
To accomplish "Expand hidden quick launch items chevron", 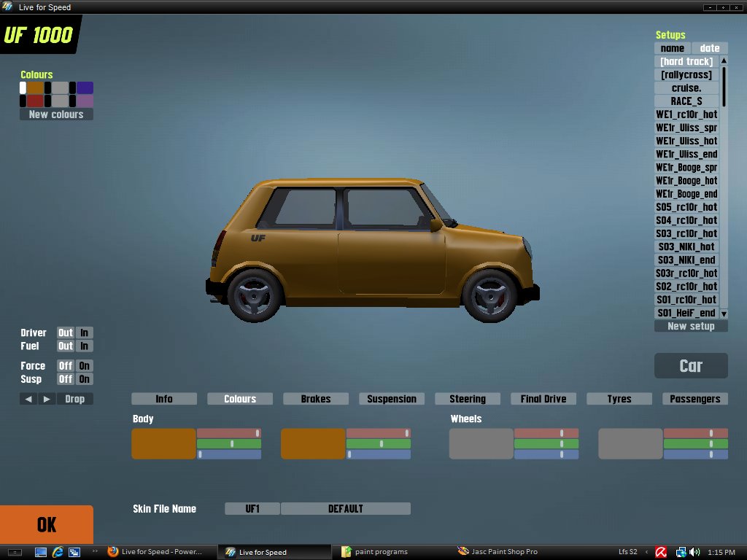I will 94,551.
